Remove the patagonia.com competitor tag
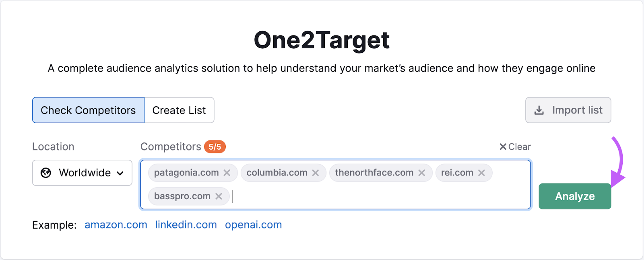Viewport: 644px width, 260px height. 227,173
